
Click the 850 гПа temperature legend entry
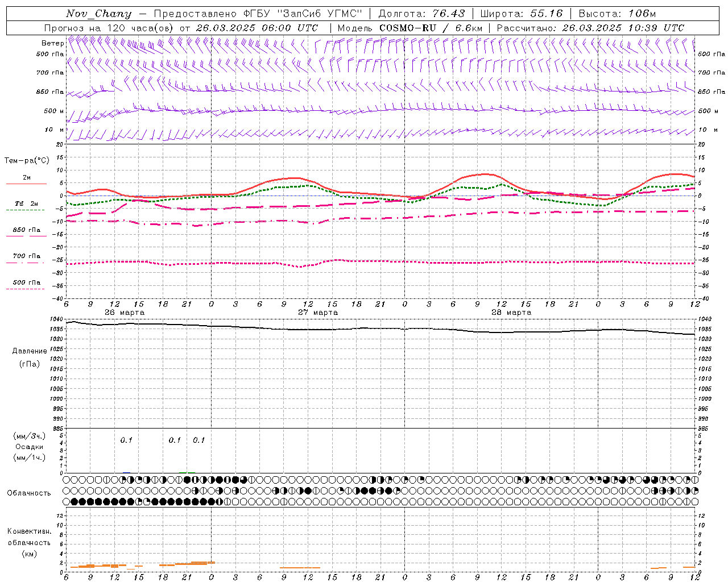[26, 230]
